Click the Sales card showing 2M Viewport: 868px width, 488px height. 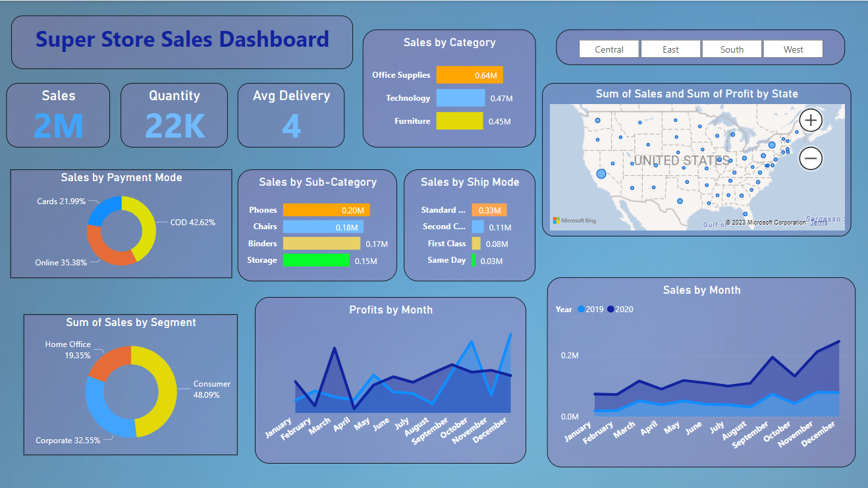[x=58, y=115]
